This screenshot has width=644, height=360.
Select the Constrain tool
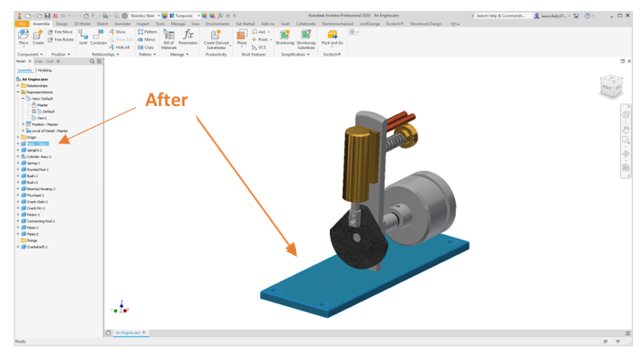[98, 37]
